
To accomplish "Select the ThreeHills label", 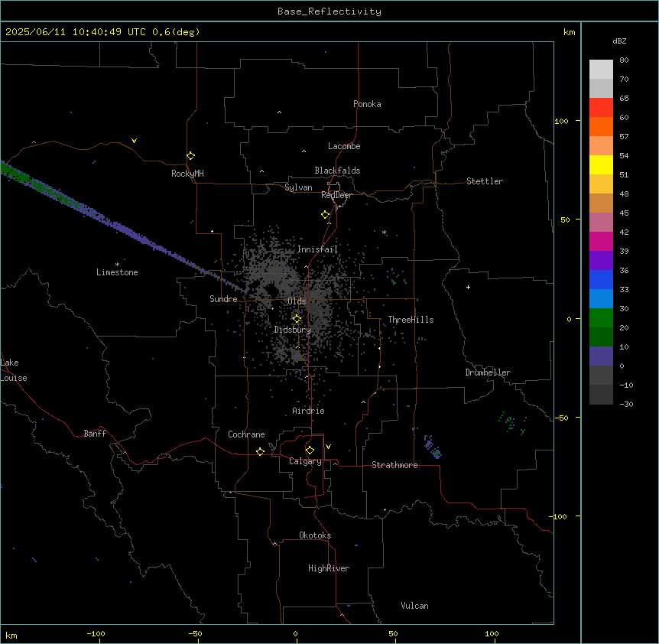I will (x=411, y=320).
